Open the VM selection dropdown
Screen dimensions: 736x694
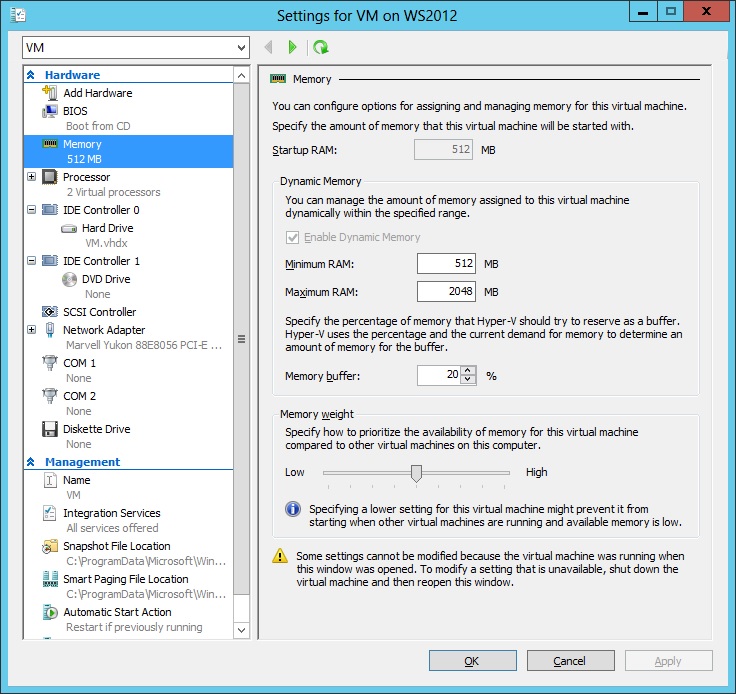click(x=241, y=47)
